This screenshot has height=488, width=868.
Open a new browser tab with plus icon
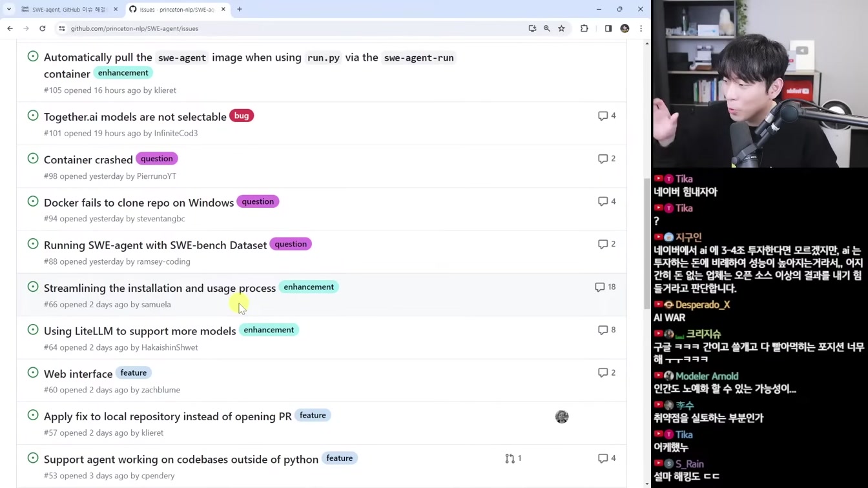(x=240, y=9)
